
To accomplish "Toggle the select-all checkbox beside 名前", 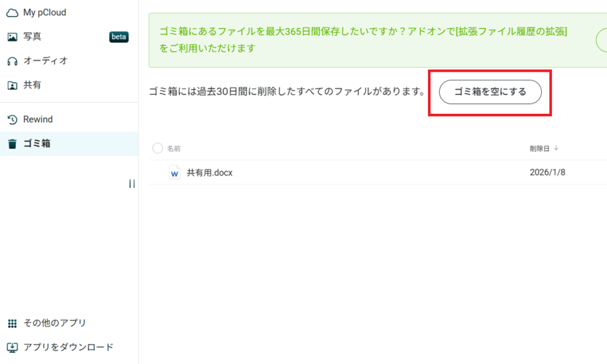I will pos(157,148).
